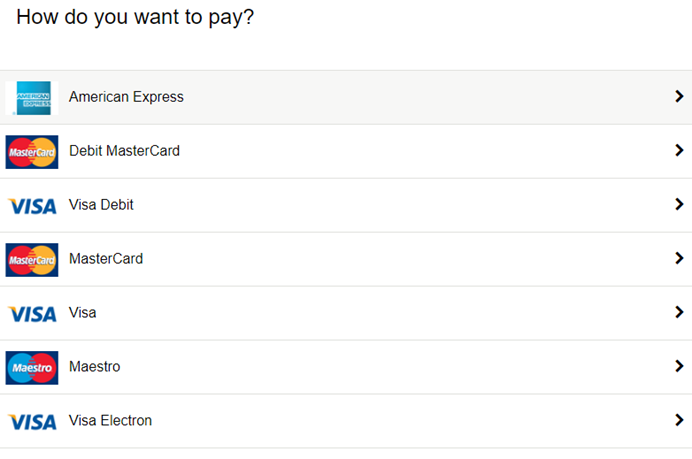Click the Debit MasterCard logo icon

[x=32, y=152]
